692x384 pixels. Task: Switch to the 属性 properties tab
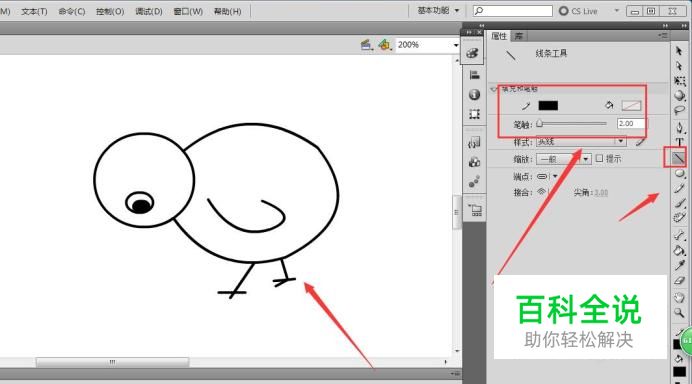(499, 36)
